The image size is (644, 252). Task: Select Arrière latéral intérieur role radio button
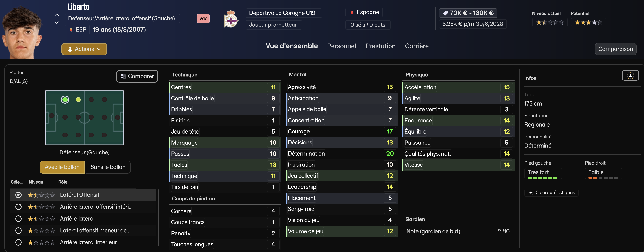click(x=18, y=242)
